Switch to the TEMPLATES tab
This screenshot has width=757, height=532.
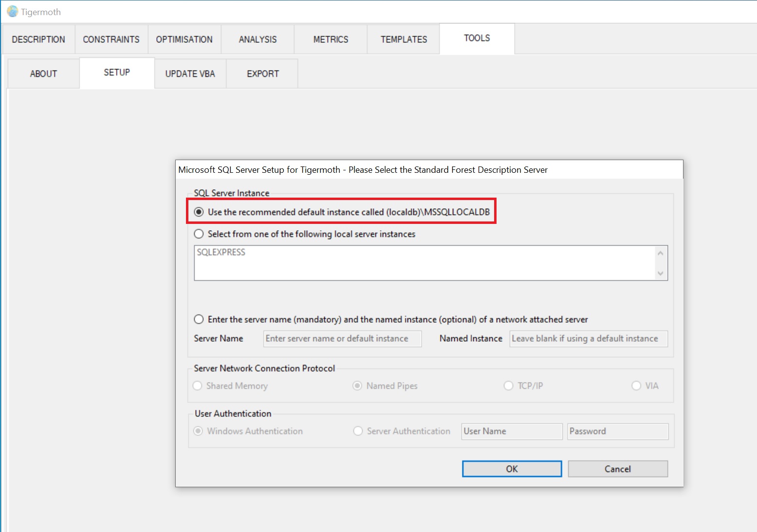click(x=404, y=39)
